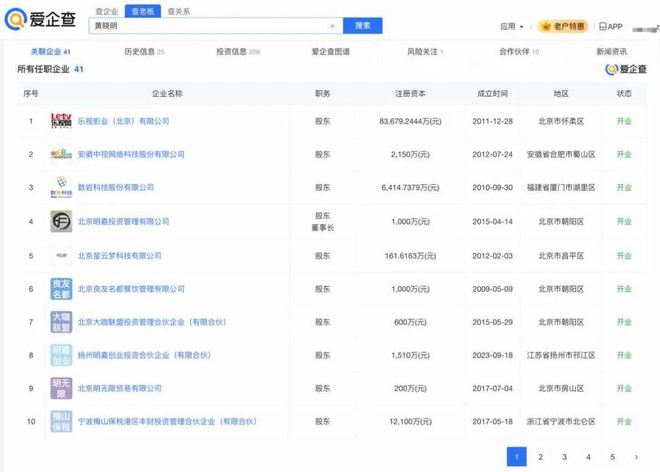The height and width of the screenshot is (472, 660).
Task: Click the 注册资本 column header
Action: click(410, 93)
